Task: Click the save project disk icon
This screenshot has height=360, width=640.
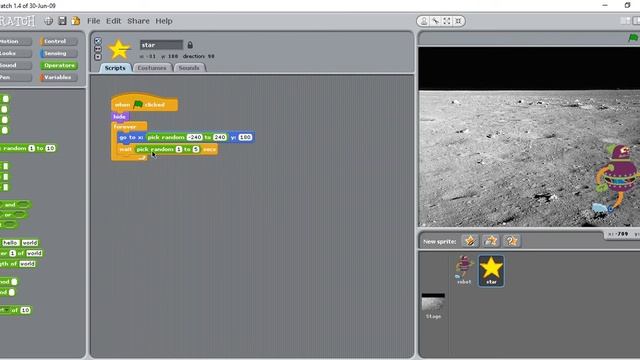Action: tap(62, 21)
